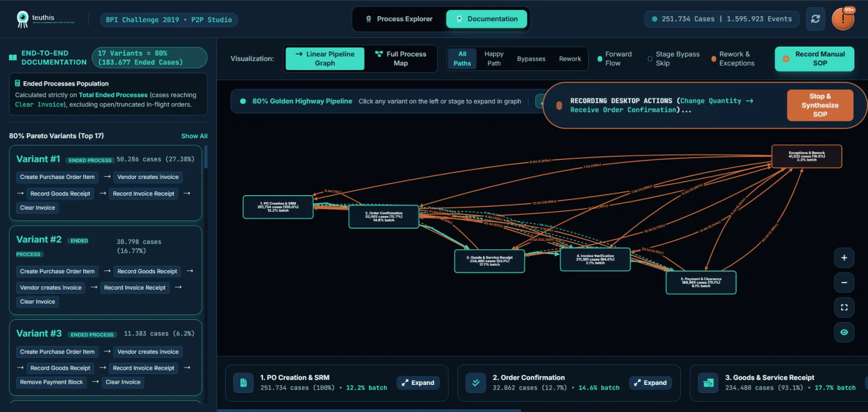
Task: Click the Goods & Service Receipt card icon
Action: click(709, 383)
